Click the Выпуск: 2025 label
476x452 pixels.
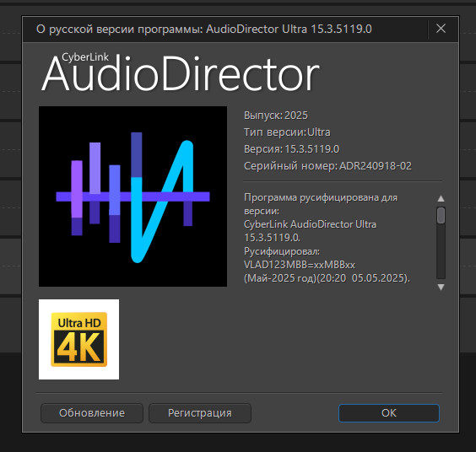click(276, 116)
